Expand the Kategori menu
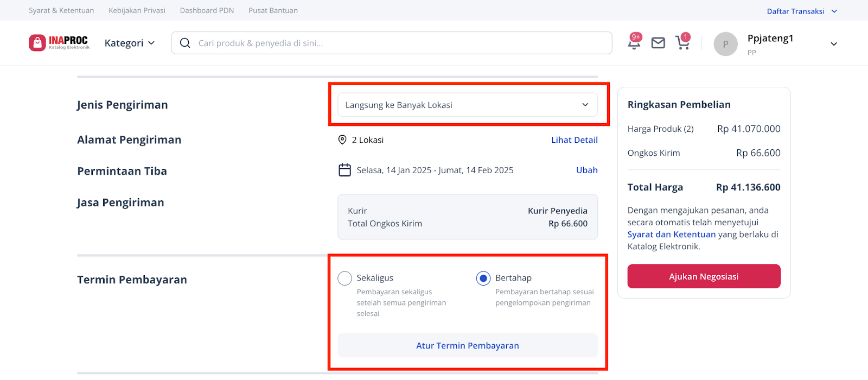 [129, 43]
